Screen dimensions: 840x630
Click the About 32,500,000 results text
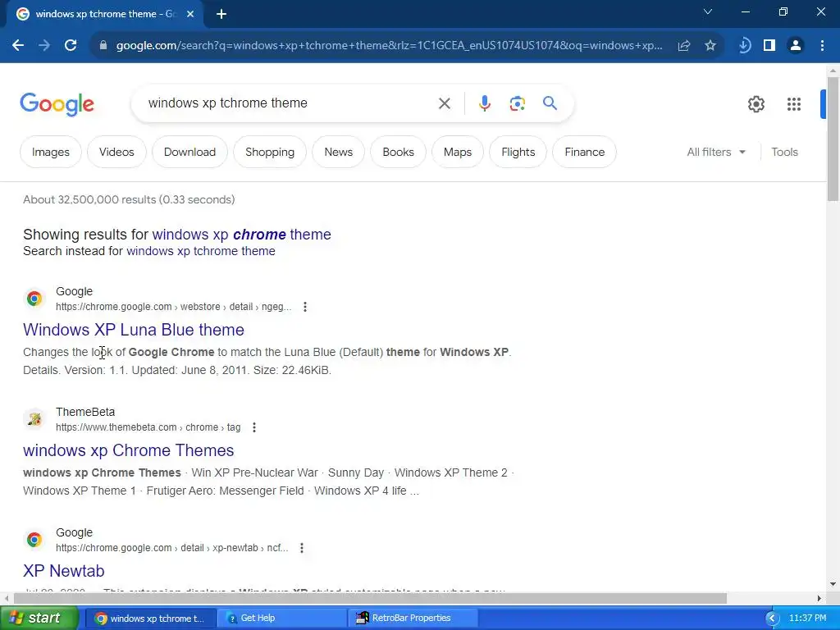pyautogui.click(x=129, y=200)
